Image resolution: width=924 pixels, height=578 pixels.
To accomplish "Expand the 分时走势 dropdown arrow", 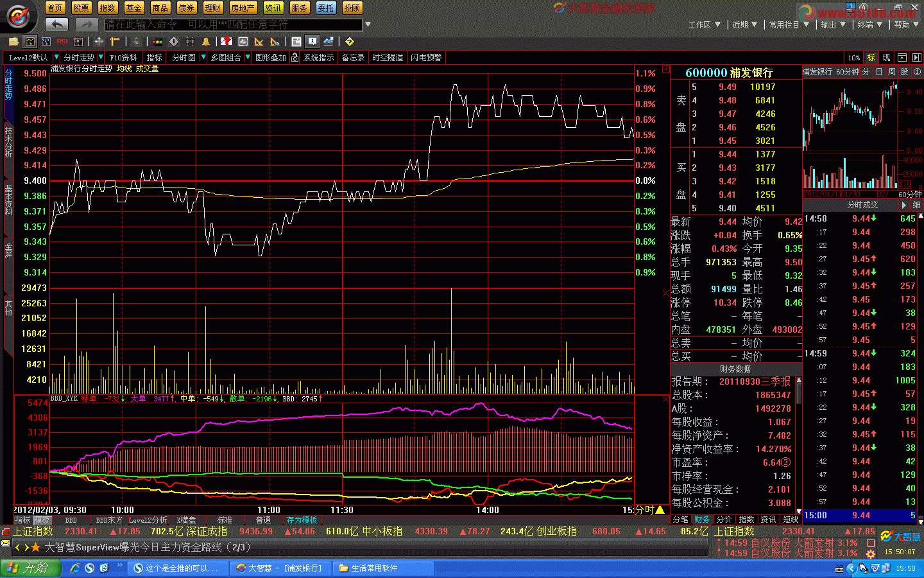I will coord(101,58).
